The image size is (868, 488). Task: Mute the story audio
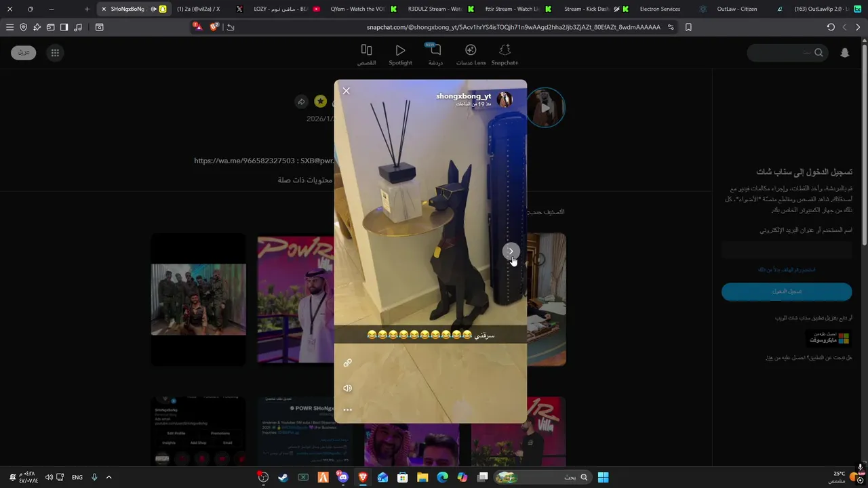click(x=347, y=388)
